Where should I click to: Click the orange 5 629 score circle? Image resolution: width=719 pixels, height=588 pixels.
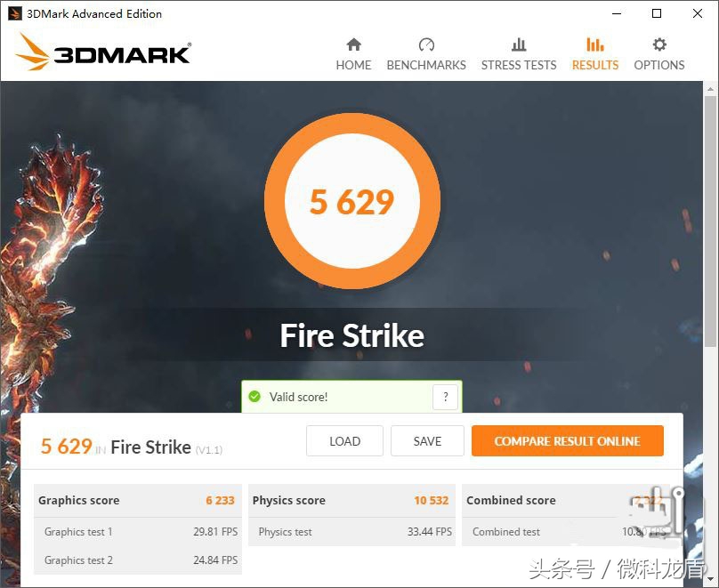(x=352, y=201)
